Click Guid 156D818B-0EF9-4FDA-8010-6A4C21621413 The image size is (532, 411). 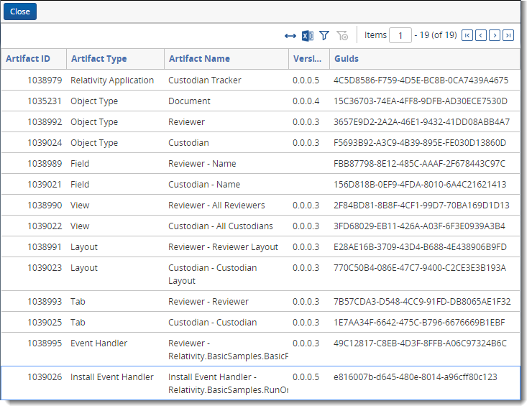[x=420, y=185]
